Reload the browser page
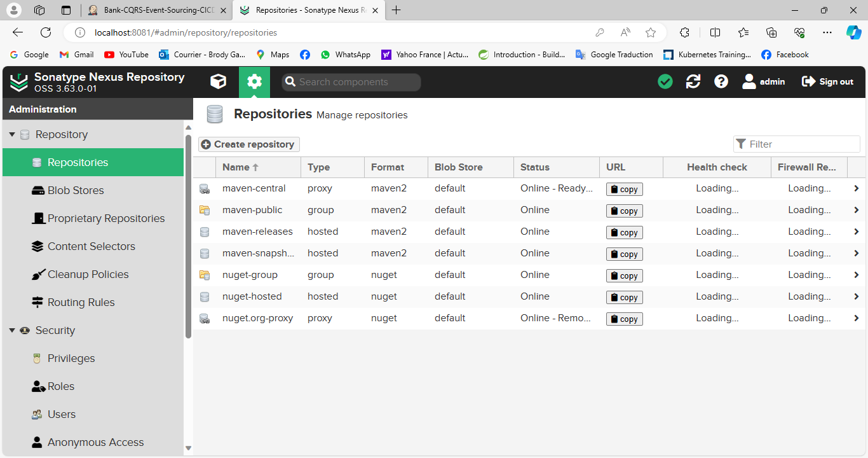This screenshot has width=868, height=458. pyautogui.click(x=46, y=32)
